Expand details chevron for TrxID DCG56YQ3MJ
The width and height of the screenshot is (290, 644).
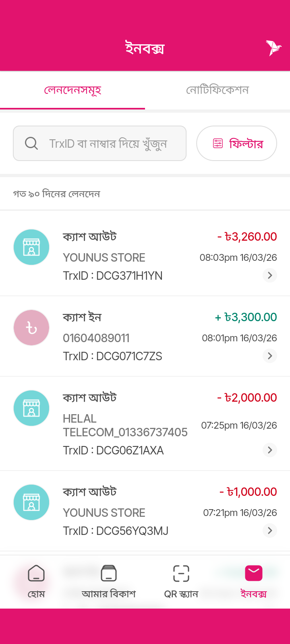(270, 530)
